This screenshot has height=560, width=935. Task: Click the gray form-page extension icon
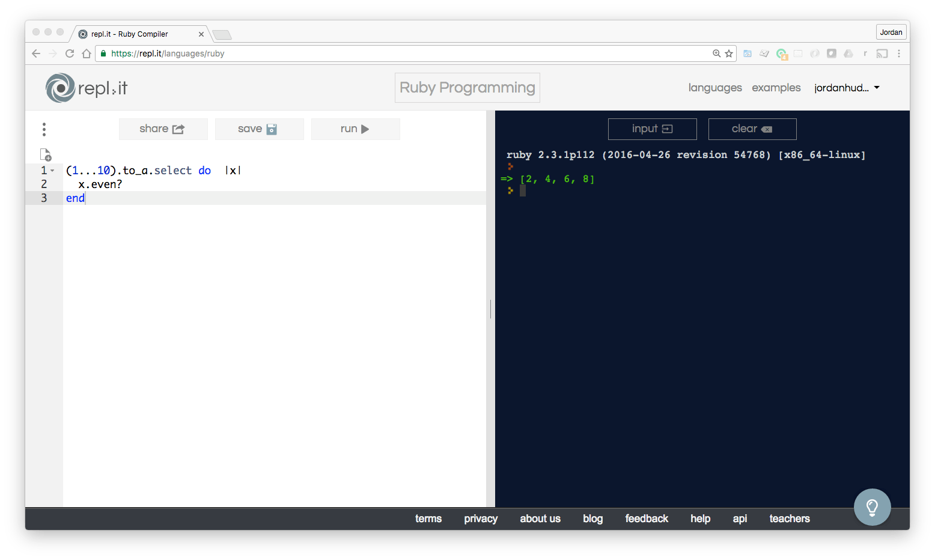click(798, 53)
